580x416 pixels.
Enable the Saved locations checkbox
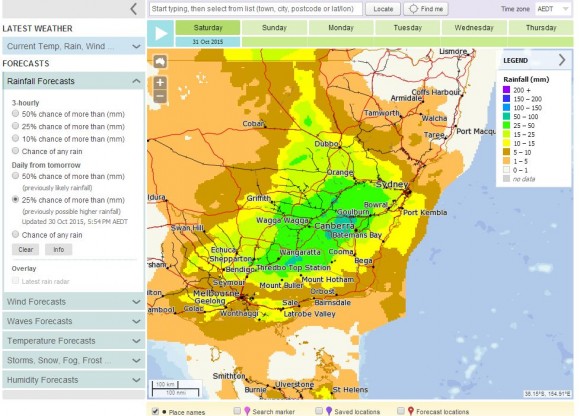(319, 411)
